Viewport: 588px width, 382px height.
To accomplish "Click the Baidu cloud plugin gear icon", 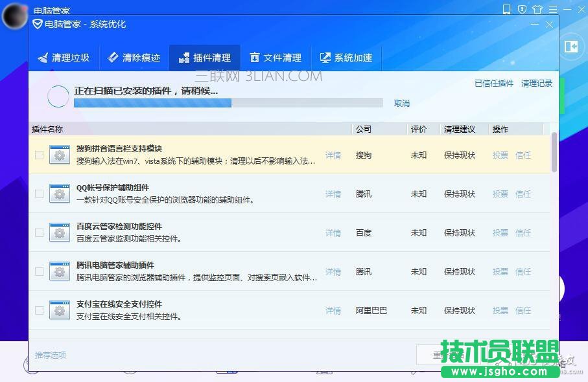I will pos(60,233).
